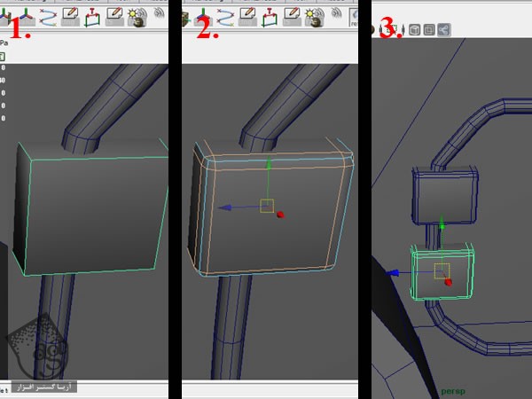
Task: Select the curve tool icon in panel 2
Action: 225,15
